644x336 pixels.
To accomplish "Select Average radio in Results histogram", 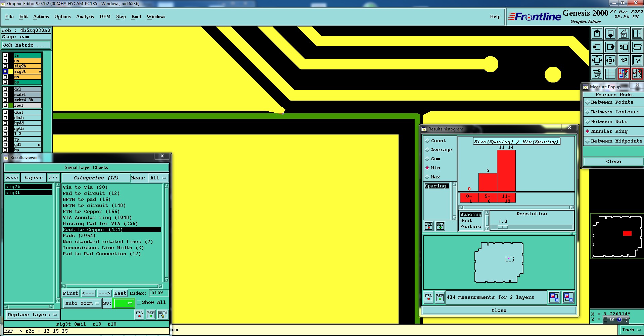I will pyautogui.click(x=427, y=150).
